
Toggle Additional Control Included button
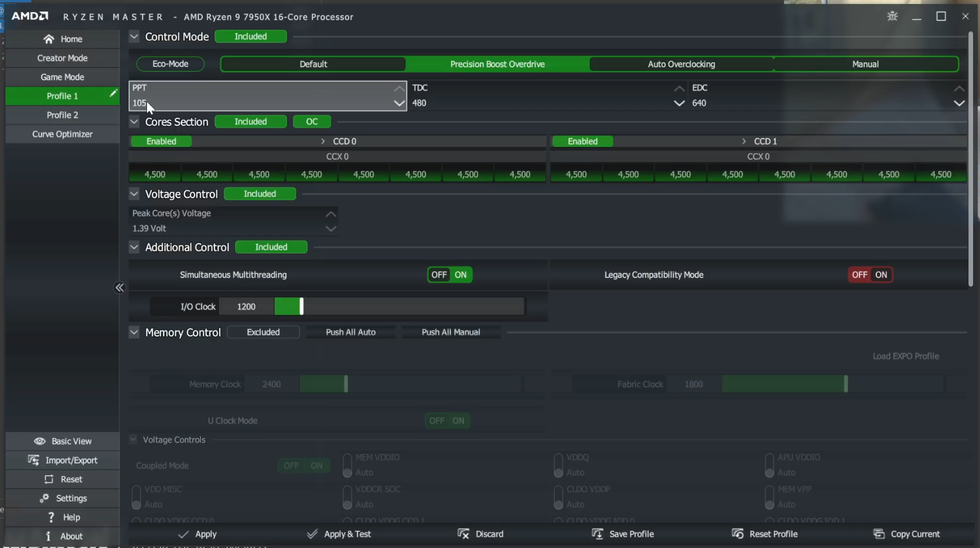(272, 247)
